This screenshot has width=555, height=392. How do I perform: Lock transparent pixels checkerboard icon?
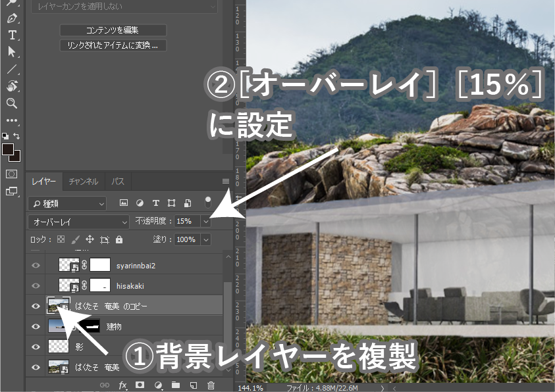(61, 239)
